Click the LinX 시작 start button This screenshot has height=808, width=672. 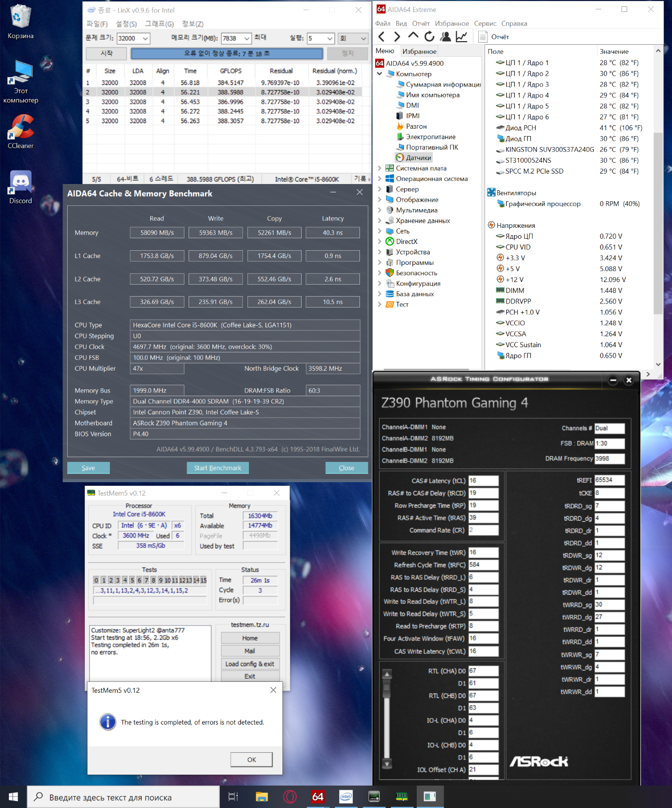point(106,54)
